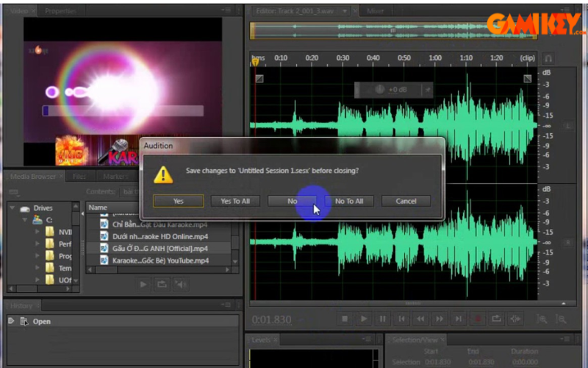This screenshot has height=368, width=588.
Task: Click the Fast Forward transport button
Action: [440, 319]
